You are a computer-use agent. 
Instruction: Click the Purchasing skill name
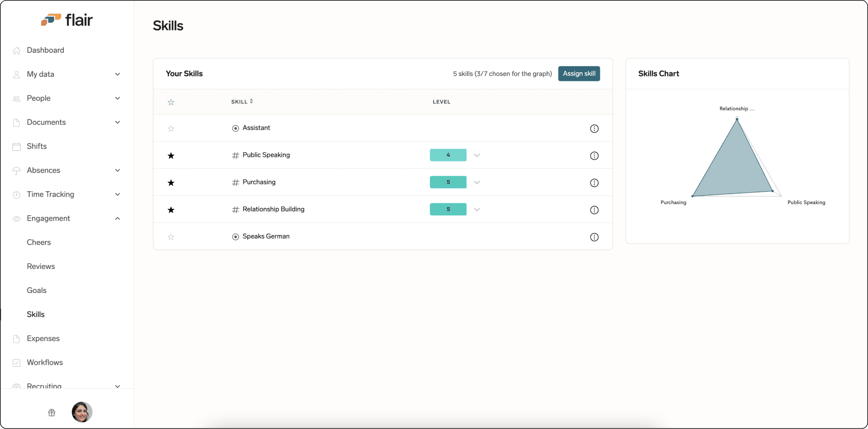point(259,182)
